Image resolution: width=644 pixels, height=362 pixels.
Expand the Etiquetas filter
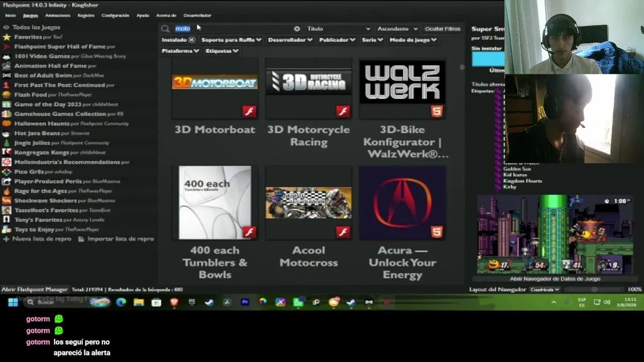pyautogui.click(x=221, y=51)
